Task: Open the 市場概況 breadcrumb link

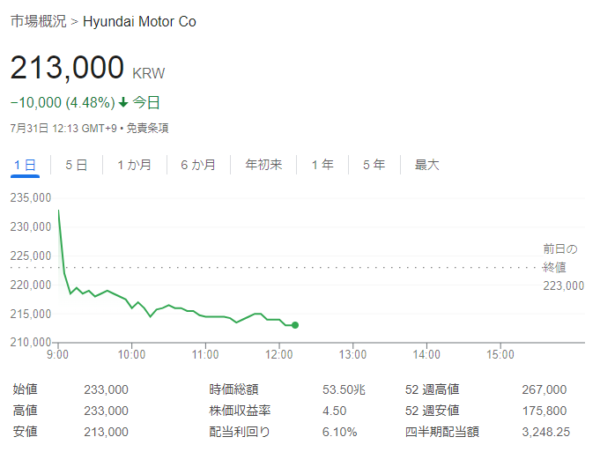Action: tap(36, 21)
